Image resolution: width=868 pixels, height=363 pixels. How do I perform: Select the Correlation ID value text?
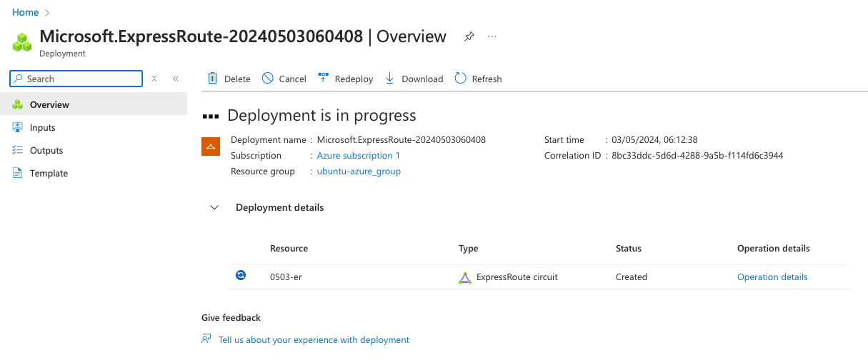(x=697, y=155)
